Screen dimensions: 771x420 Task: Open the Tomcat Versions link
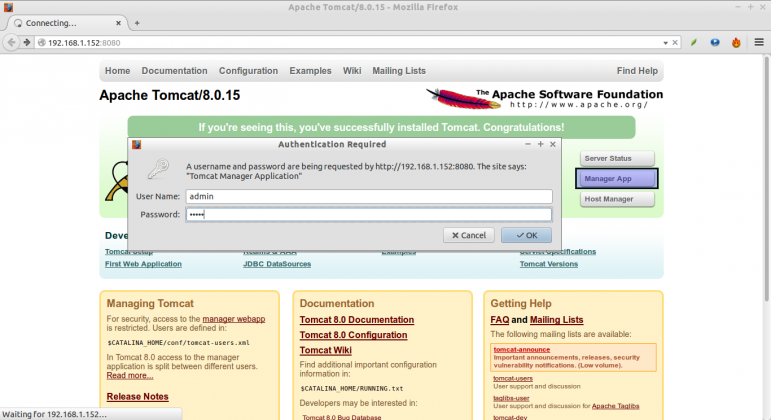[x=549, y=264]
